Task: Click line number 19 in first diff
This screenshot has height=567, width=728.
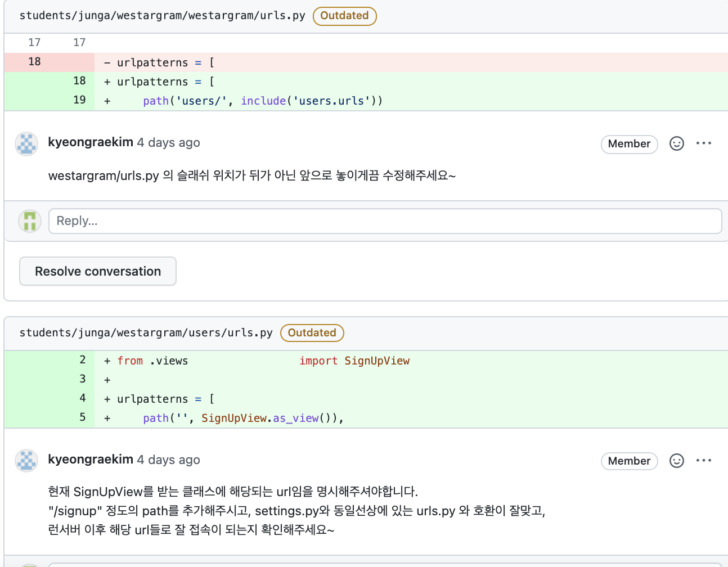Action: (79, 100)
